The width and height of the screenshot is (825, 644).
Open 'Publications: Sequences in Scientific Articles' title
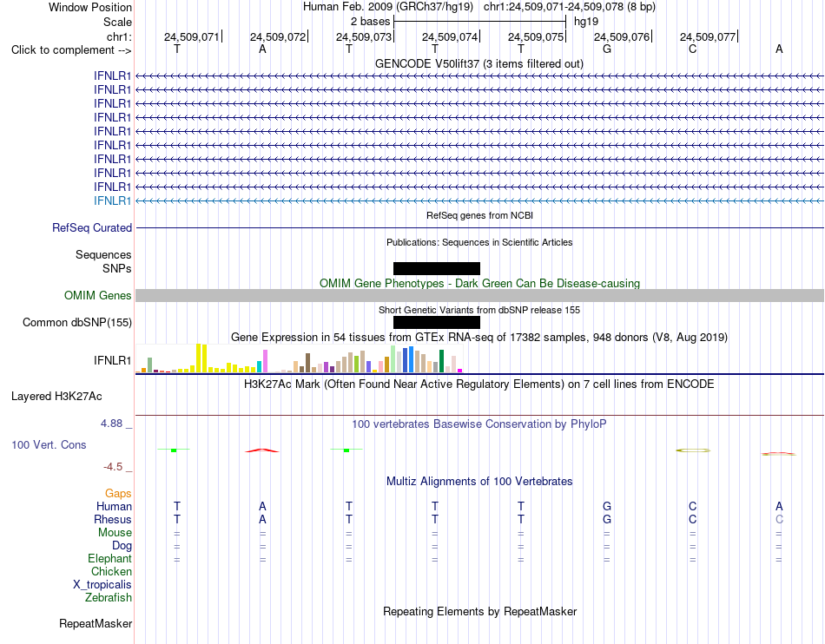[x=479, y=242]
